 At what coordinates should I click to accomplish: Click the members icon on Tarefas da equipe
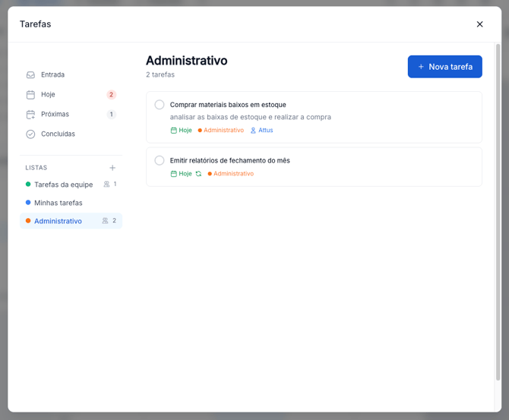click(107, 185)
